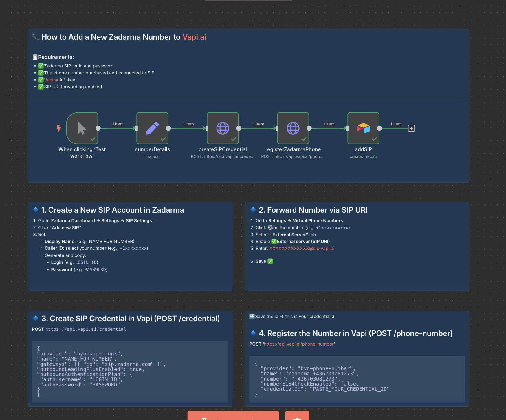
Task: Select the numberDetails pencil node icon
Action: [x=153, y=128]
